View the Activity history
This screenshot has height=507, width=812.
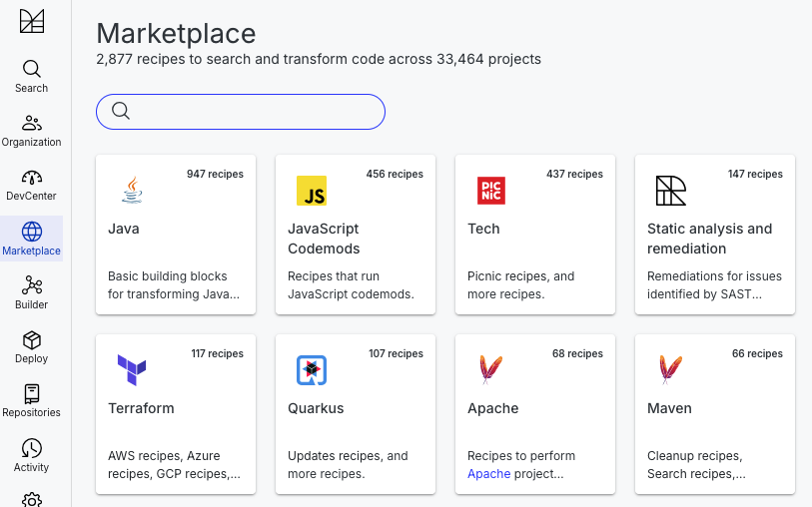(x=32, y=456)
